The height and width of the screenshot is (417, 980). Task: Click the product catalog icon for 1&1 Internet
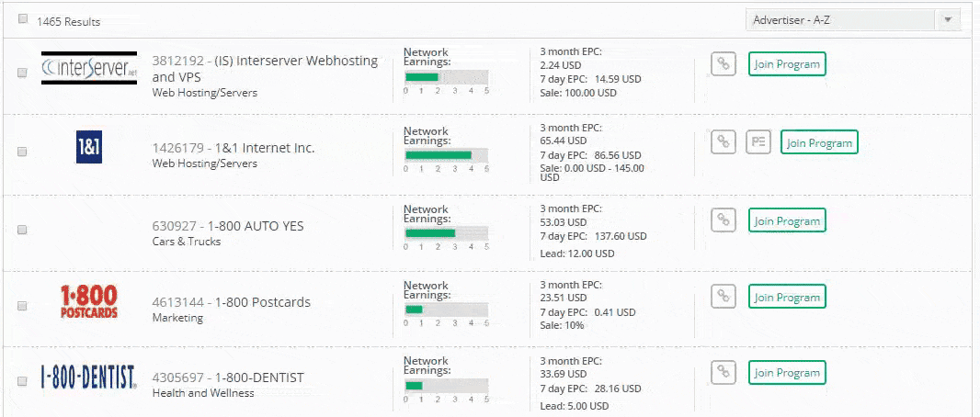pos(758,142)
